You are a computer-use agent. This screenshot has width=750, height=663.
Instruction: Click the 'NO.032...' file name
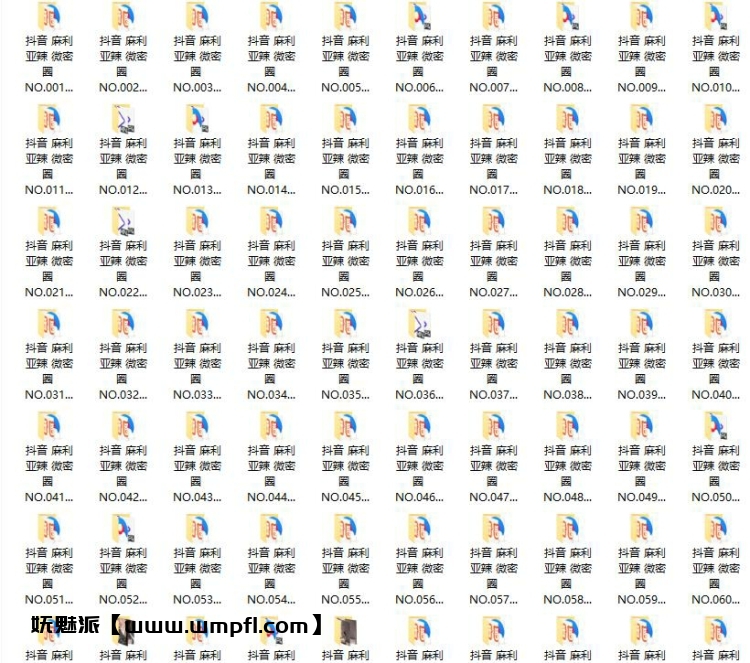point(123,395)
